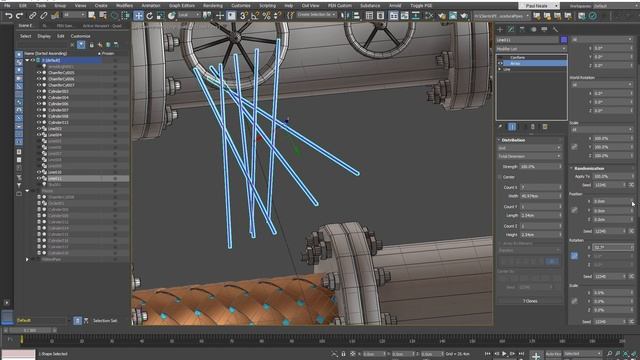Click the Align tool icon
Image resolution: width=640 pixels, height=360 pixels.
coord(356,16)
